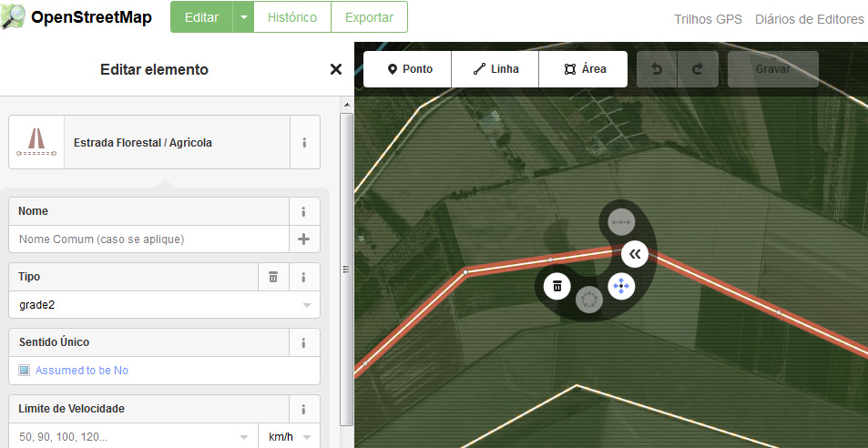Click the disabled Straighten radial menu icon
This screenshot has height=448, width=868.
(621, 222)
